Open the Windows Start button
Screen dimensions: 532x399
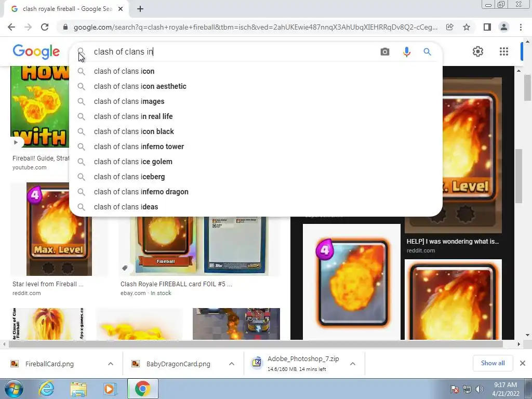coord(14,389)
